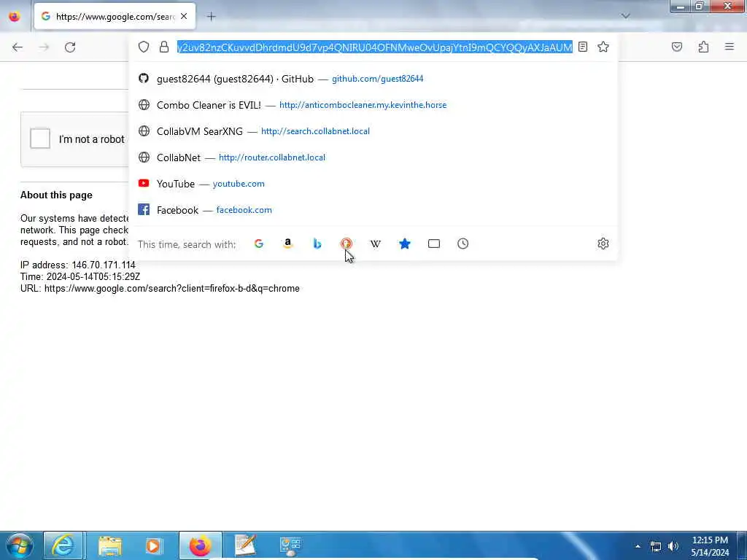The image size is (747, 560).
Task: Select YouTube suggestion
Action: tap(373, 183)
